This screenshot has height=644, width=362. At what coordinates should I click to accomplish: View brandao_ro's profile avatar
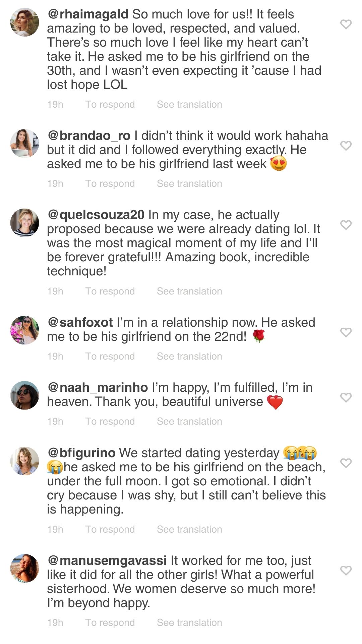[24, 143]
